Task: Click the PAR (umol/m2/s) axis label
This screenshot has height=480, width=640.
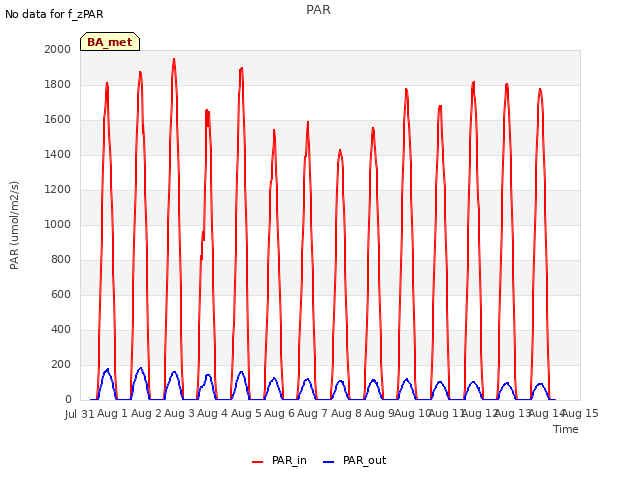Action: point(14,225)
